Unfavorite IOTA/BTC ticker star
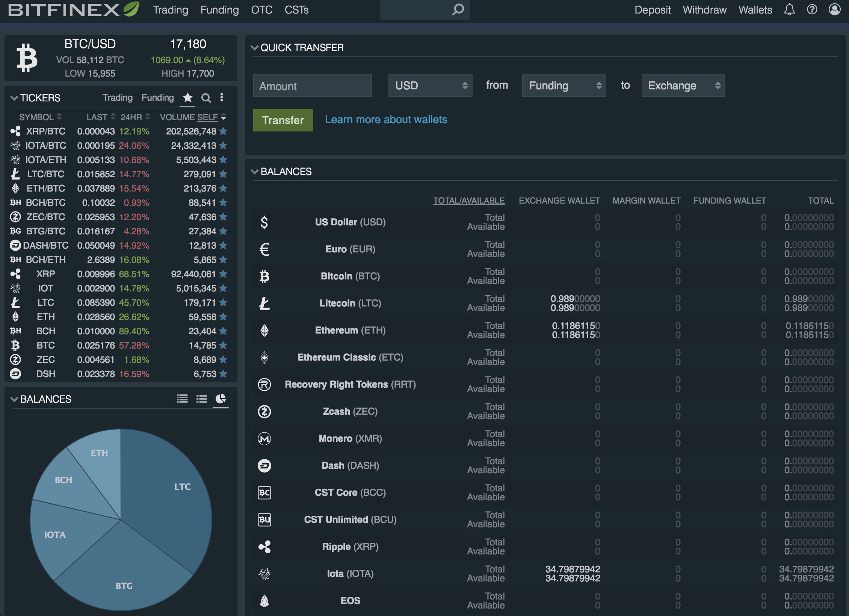849x616 pixels. (x=223, y=145)
